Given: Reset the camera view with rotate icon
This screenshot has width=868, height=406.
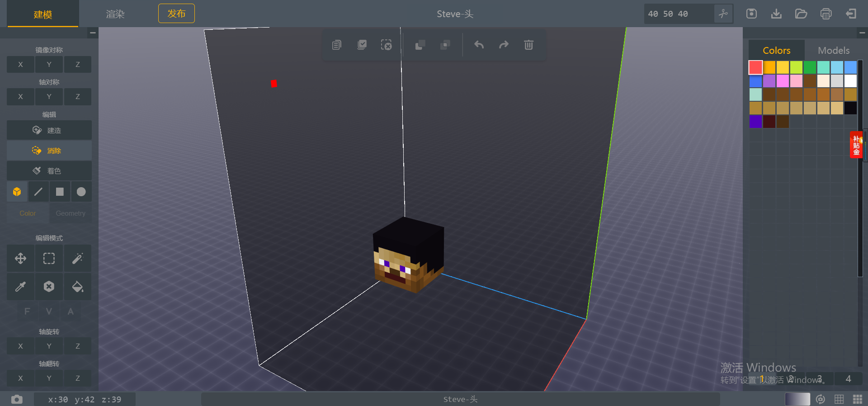Looking at the screenshot, I should [821, 399].
